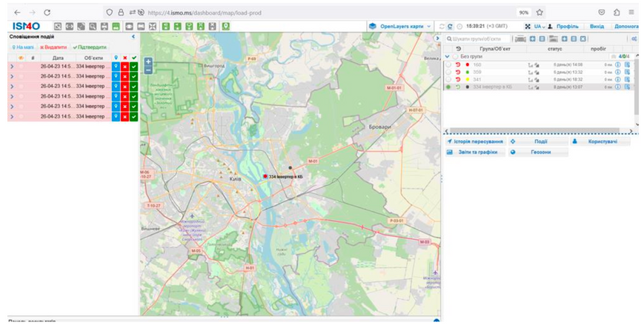The width and height of the screenshot is (644, 328).
Task: Open info icon for object 160
Action: click(x=618, y=65)
